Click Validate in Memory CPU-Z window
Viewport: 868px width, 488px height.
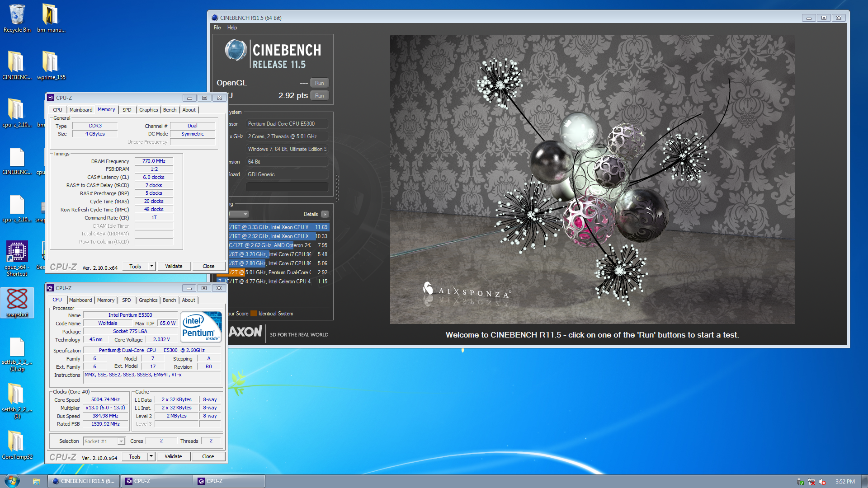coord(174,266)
